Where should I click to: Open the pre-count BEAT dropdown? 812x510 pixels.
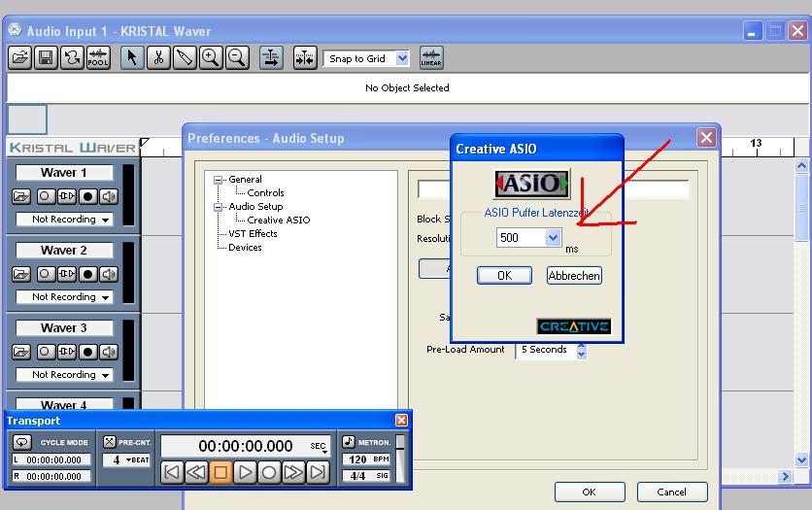pyautogui.click(x=137, y=459)
